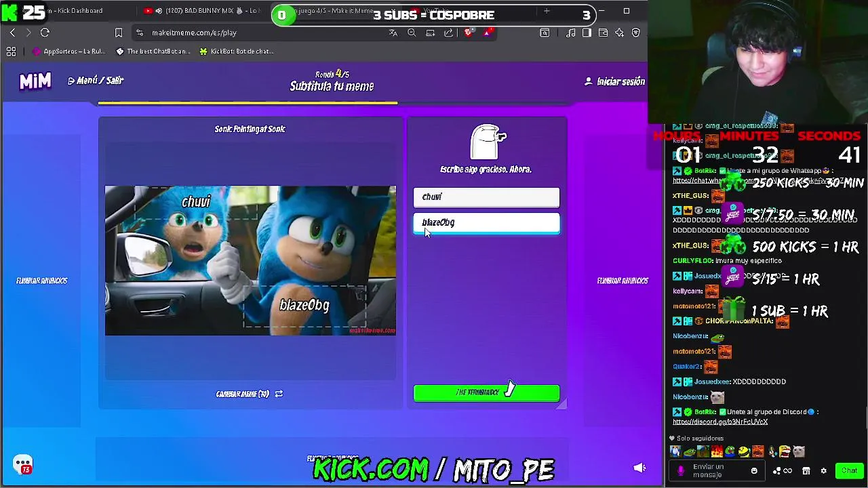Click the Enviar un mensaje chat box
The height and width of the screenshot is (488, 868).
click(717, 471)
